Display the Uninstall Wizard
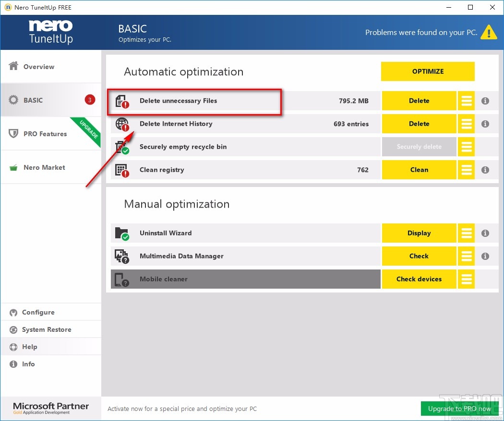Viewport: 504px width, 421px height. 419,233
